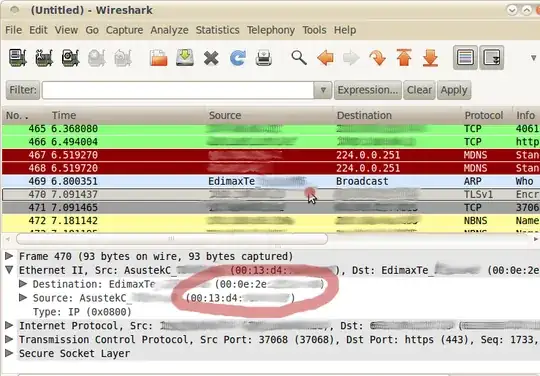Expand the Source: AsustekC node
Screen dimensions: 540x376
23,297
